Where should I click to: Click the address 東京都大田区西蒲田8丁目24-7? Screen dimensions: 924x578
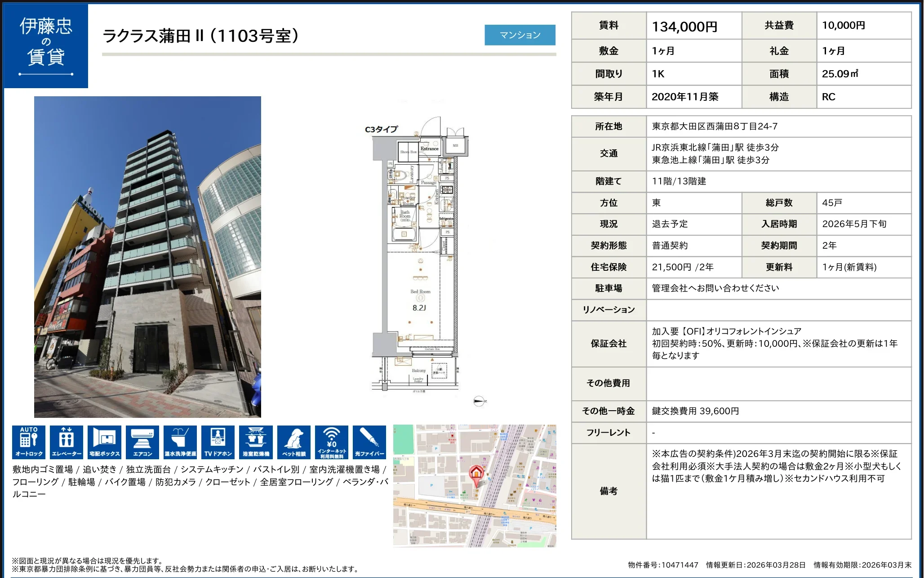(x=715, y=126)
